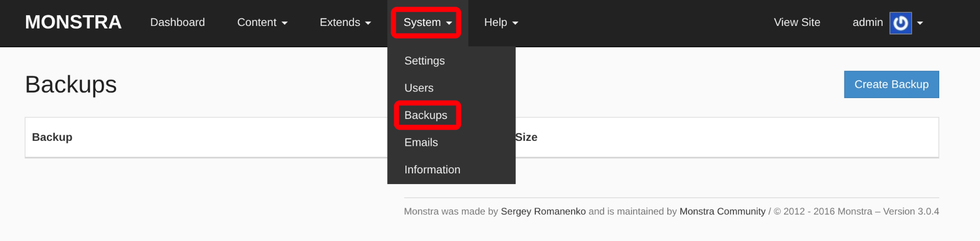Click the MONSTRA logo

pyautogui.click(x=73, y=22)
